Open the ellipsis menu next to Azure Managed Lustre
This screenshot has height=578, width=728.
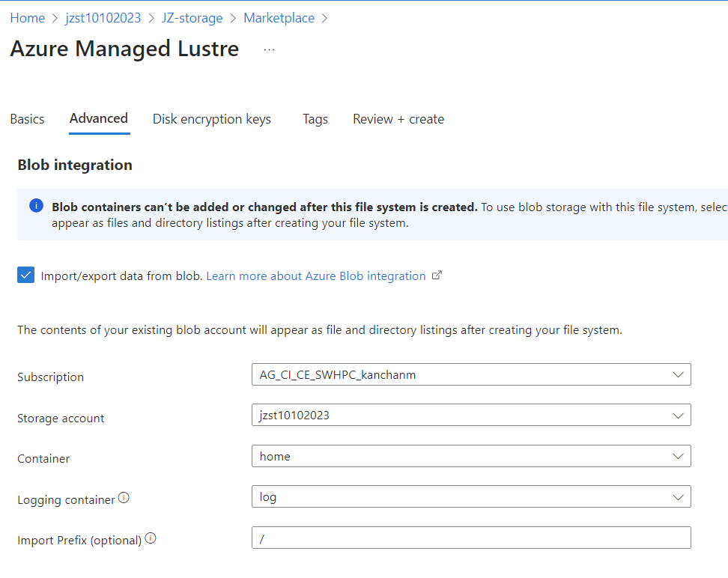point(270,49)
